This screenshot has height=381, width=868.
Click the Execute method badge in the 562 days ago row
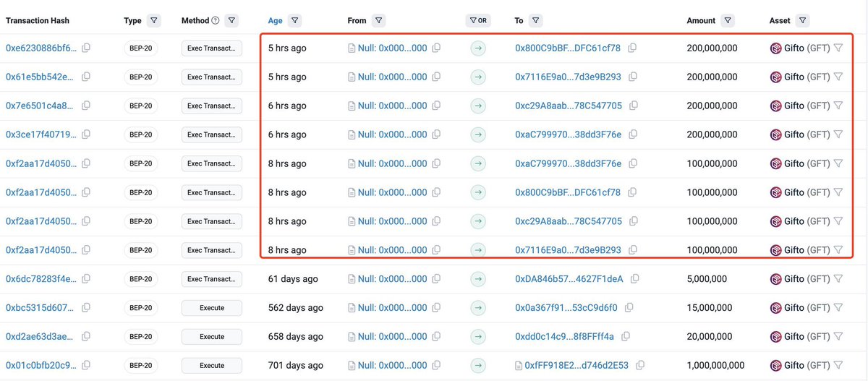[x=212, y=308]
